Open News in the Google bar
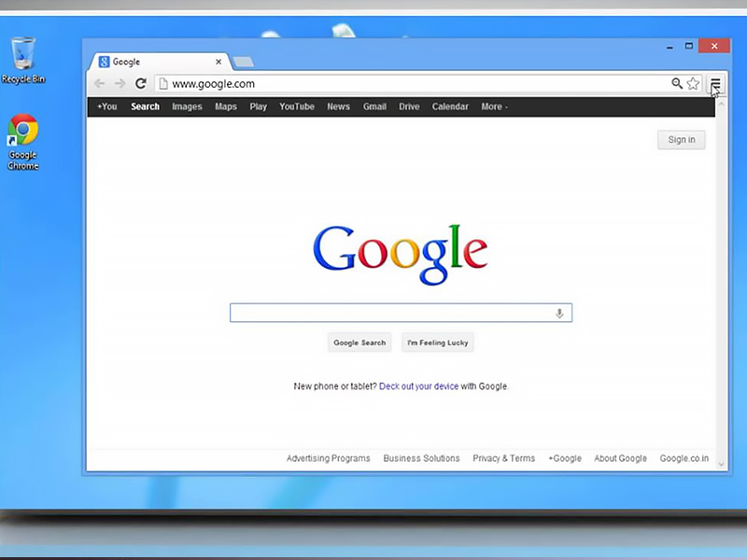Screen dimensions: 747x560 pos(338,106)
